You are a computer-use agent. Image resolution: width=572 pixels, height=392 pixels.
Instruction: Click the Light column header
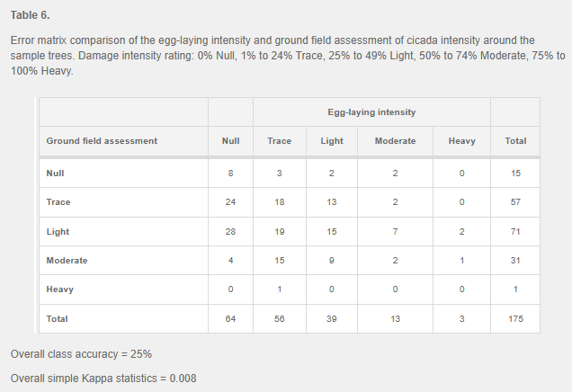[x=332, y=140]
